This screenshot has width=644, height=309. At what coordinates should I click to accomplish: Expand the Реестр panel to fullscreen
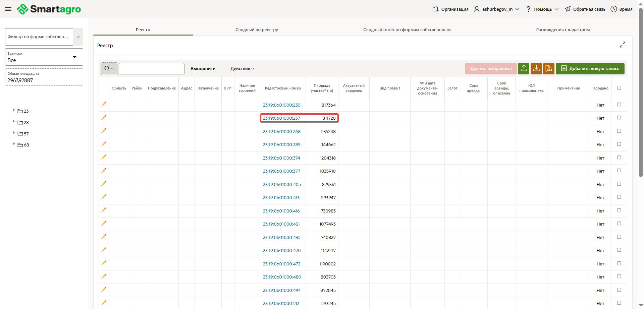pos(623,45)
